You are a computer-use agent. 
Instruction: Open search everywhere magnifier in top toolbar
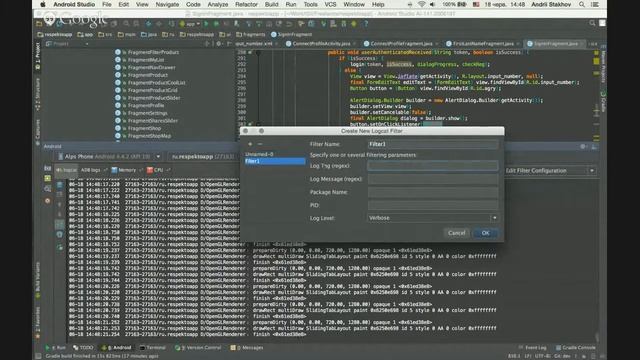pos(592,23)
